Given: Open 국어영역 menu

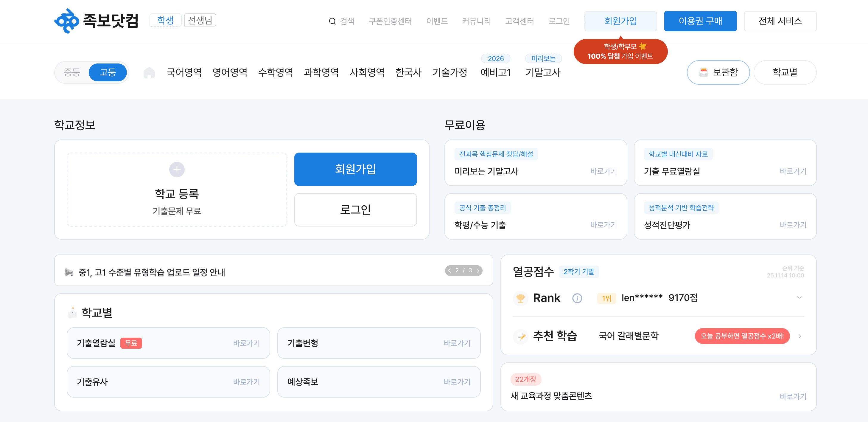Looking at the screenshot, I should (184, 72).
